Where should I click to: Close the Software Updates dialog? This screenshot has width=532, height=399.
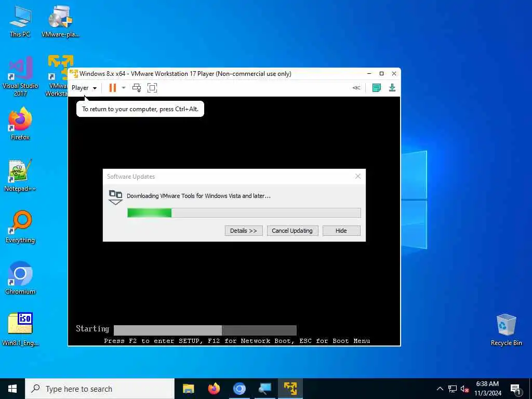(357, 176)
